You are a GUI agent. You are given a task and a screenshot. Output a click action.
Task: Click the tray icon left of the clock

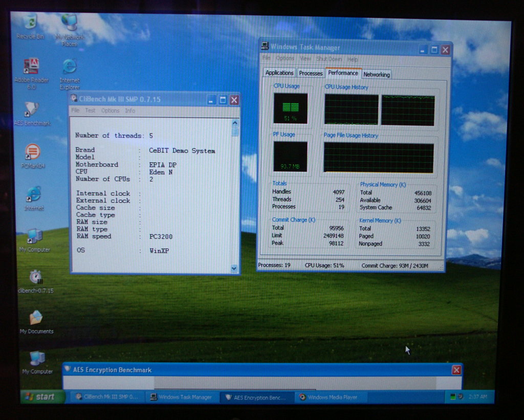tap(461, 396)
